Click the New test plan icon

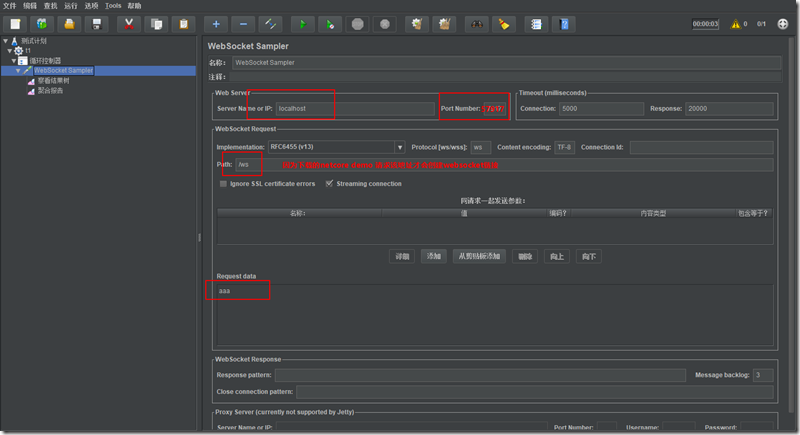(15, 24)
